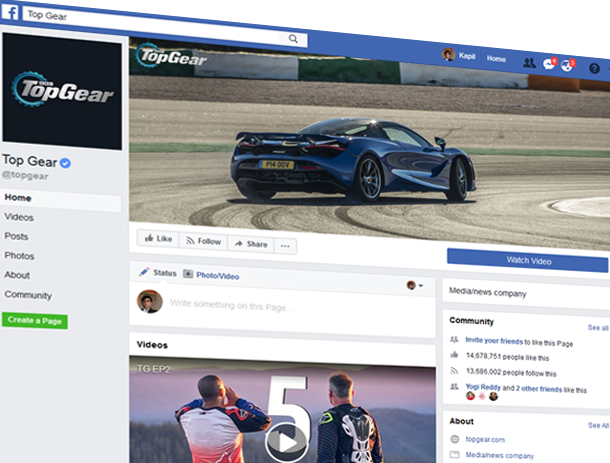
Task: Open Messenger notifications icon
Action: [550, 63]
